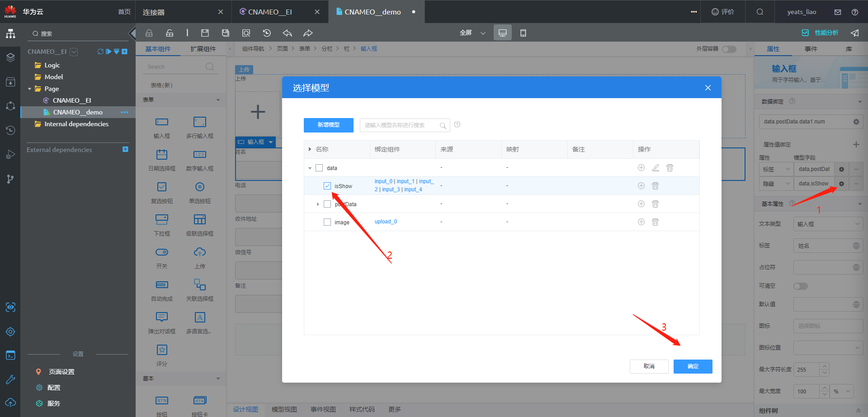868x417 pixels.
Task: Click the gear icon next to data.postData binding
Action: click(x=841, y=169)
